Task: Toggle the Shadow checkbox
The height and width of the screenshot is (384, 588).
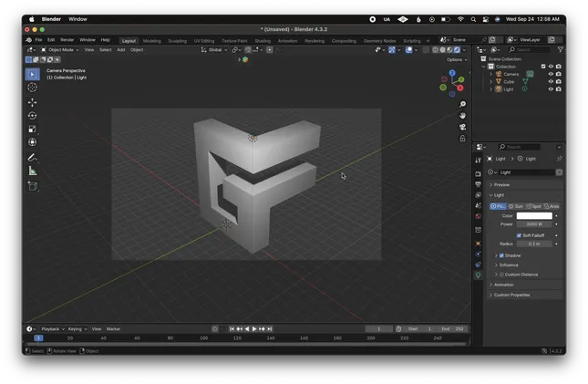Action: click(x=501, y=255)
